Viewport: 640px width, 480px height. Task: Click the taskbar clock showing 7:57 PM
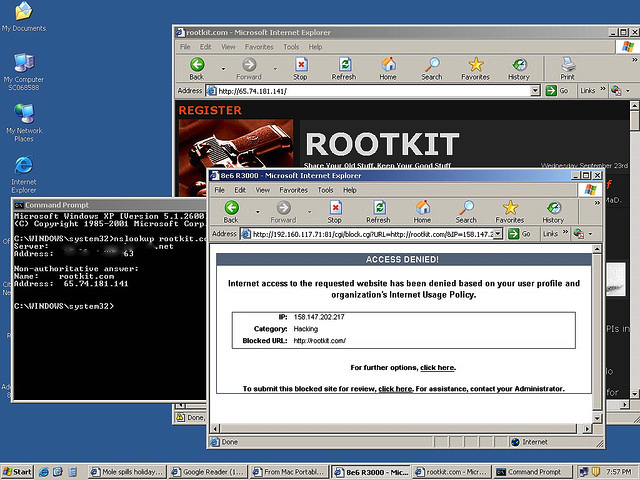pos(618,472)
